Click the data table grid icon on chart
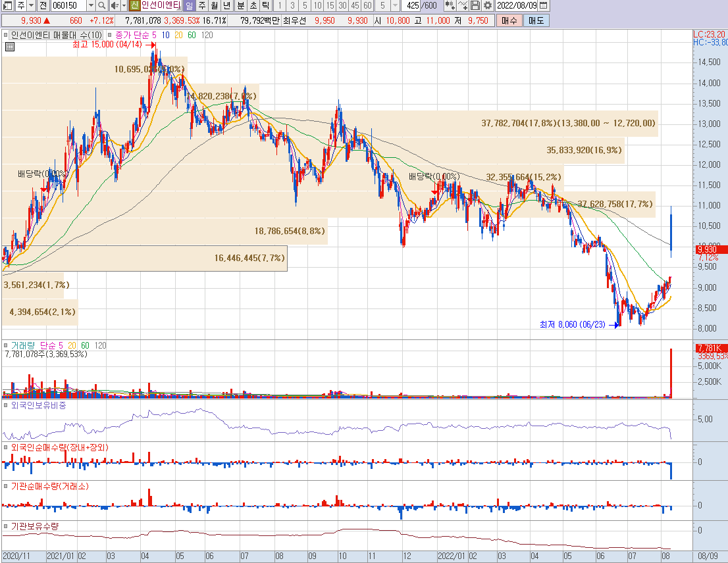 tap(10, 47)
